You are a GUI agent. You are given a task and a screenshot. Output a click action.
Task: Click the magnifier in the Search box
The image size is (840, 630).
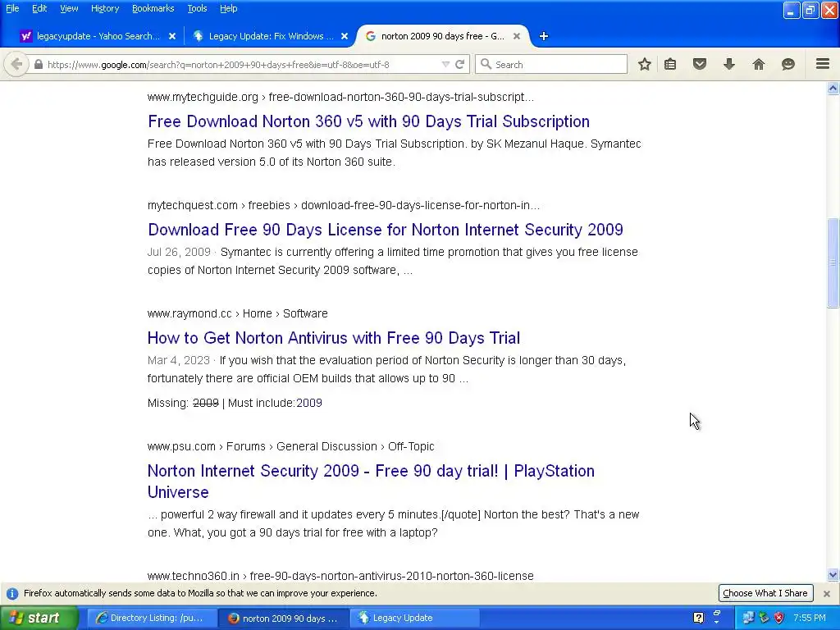pyautogui.click(x=486, y=64)
